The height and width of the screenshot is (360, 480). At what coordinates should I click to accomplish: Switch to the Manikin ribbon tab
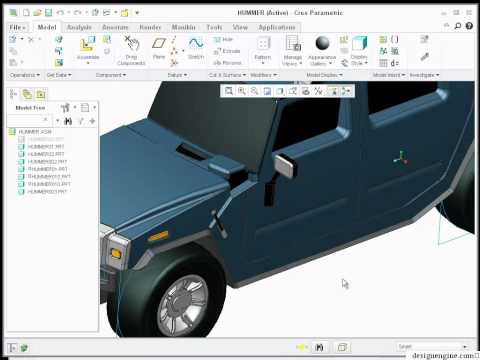(x=184, y=27)
